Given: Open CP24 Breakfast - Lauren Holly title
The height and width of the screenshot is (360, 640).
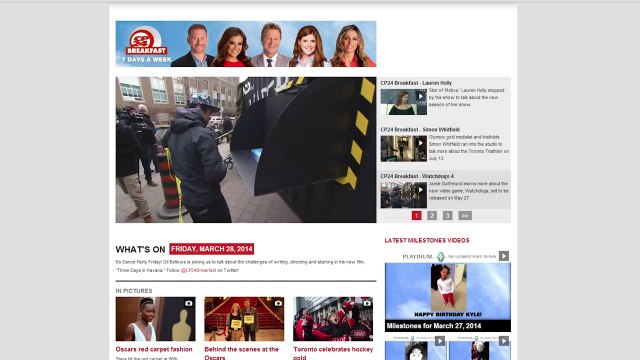Looking at the screenshot, I should (x=416, y=83).
